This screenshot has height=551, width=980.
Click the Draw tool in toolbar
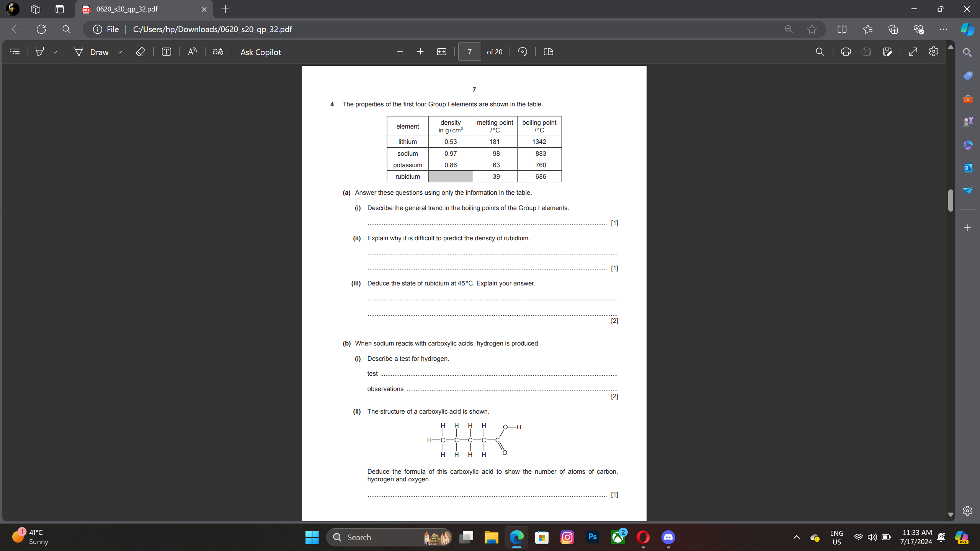[99, 52]
